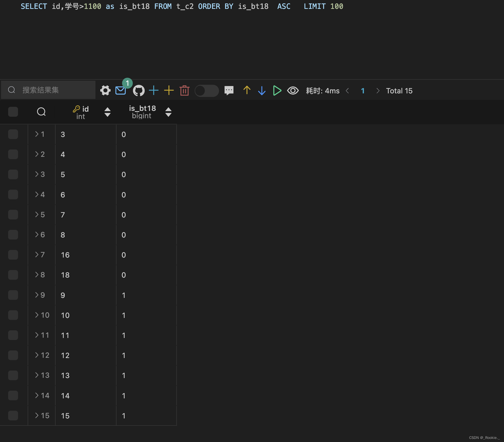Expand row 15 chevron
The image size is (504, 442).
pyautogui.click(x=37, y=415)
